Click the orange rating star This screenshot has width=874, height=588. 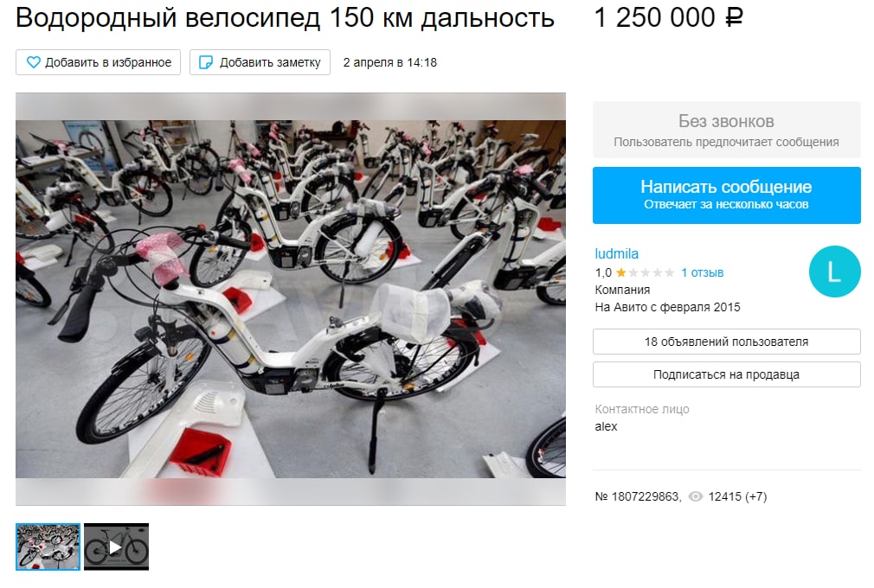point(621,273)
